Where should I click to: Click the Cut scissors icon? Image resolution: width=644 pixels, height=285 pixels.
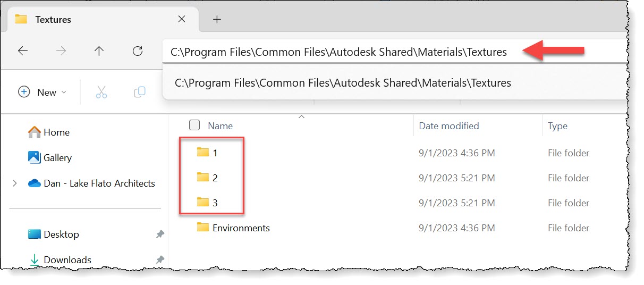click(x=101, y=92)
